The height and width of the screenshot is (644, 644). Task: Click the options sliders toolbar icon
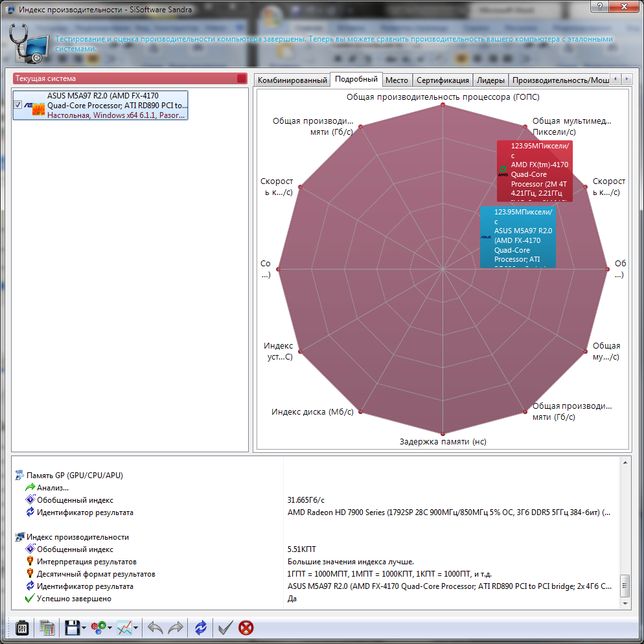coord(22,628)
